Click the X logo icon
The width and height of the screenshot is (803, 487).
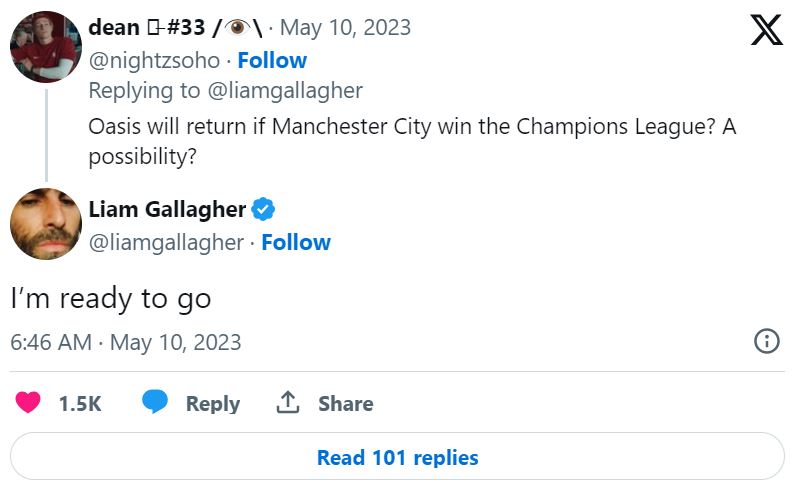[766, 30]
